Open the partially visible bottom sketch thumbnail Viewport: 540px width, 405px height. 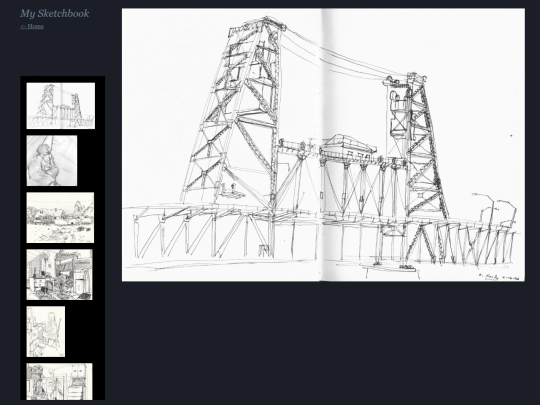(60, 382)
